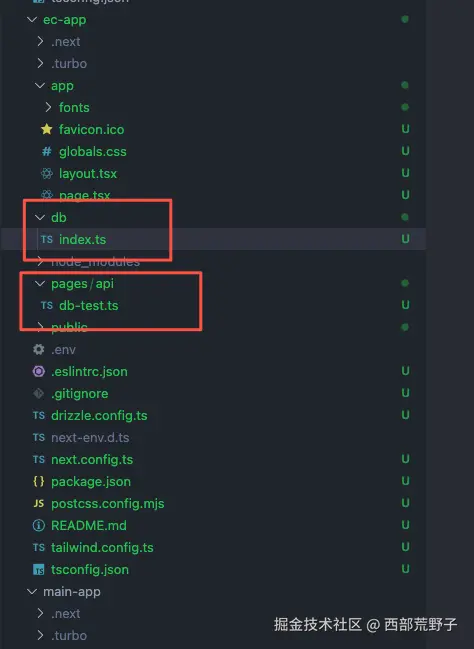The image size is (474, 649).
Task: Open next.config.ts file
Action: click(x=92, y=459)
